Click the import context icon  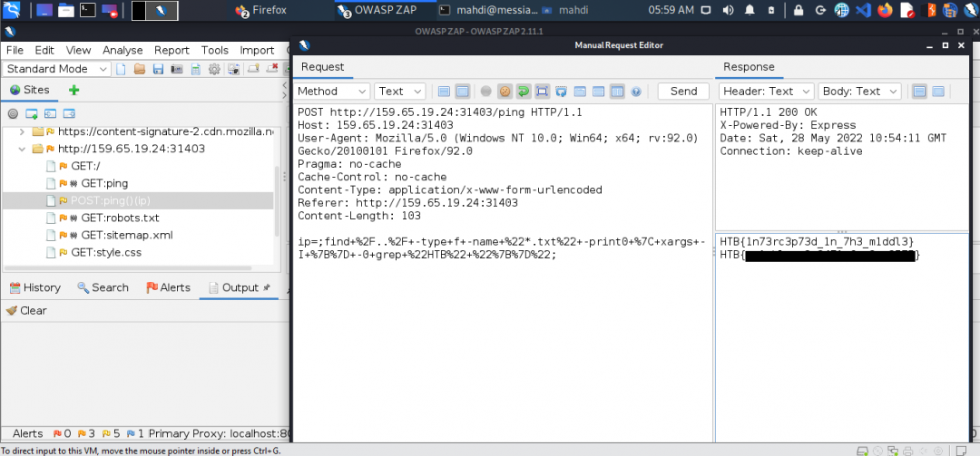click(50, 113)
